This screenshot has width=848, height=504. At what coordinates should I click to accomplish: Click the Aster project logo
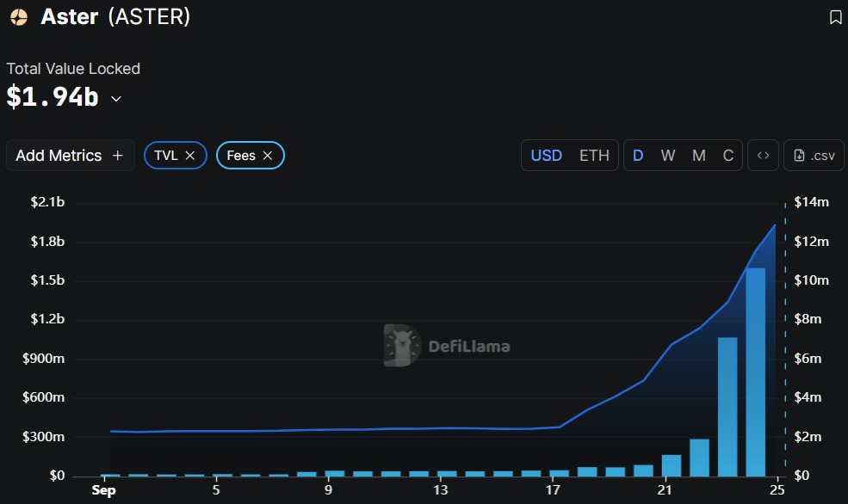[19, 16]
